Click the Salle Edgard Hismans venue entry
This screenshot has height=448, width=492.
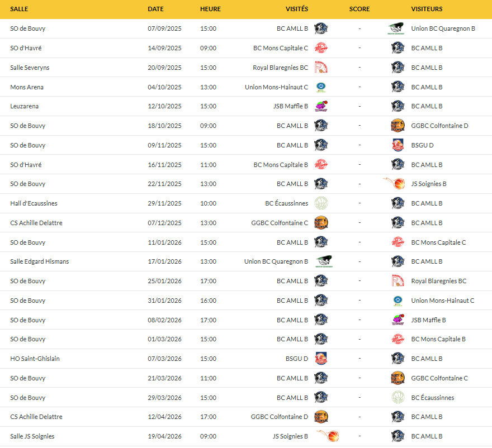point(39,261)
